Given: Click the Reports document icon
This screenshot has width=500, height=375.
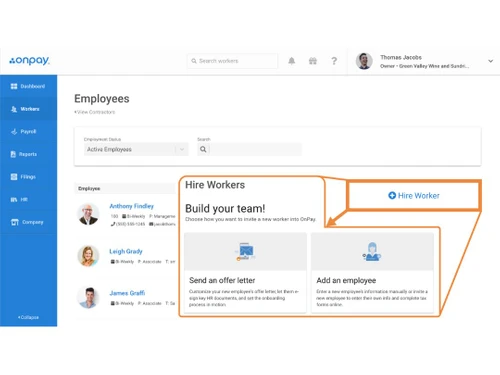Looking at the screenshot, I should (13, 154).
